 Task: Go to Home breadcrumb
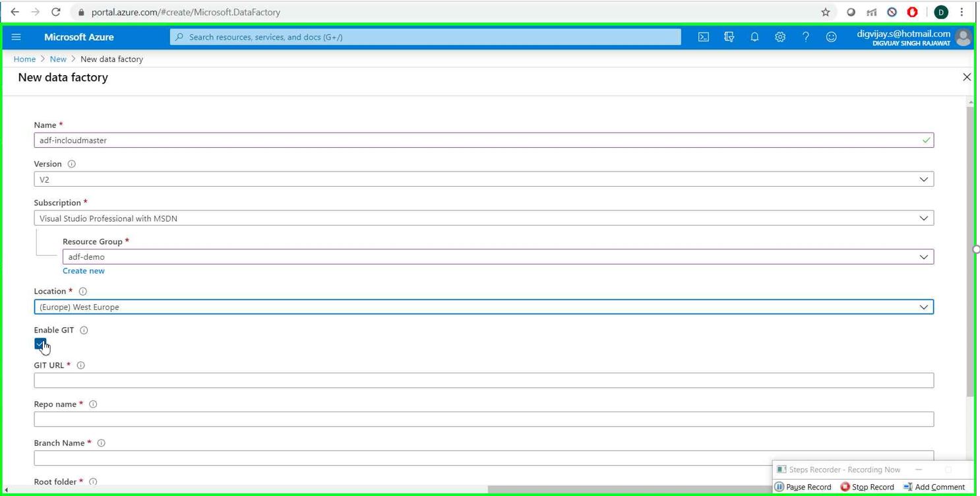click(24, 59)
